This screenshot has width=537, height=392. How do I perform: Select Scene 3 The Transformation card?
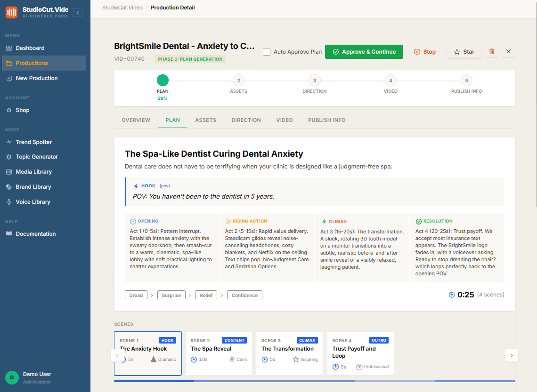(x=289, y=353)
